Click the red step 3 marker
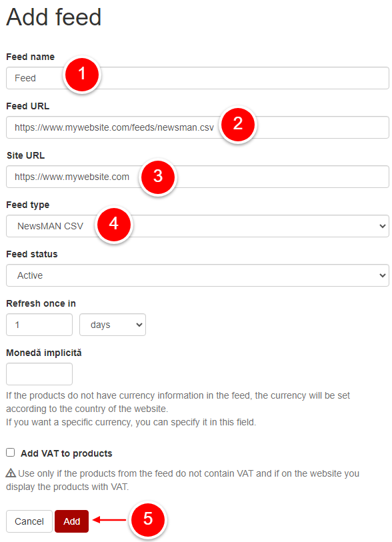This screenshot has height=542, width=392. pos(158,176)
